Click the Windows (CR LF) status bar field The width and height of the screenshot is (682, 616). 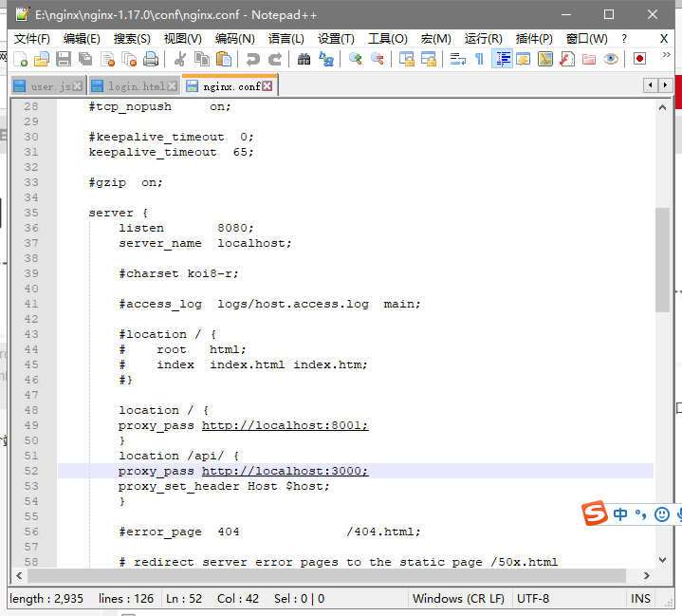[x=459, y=599]
